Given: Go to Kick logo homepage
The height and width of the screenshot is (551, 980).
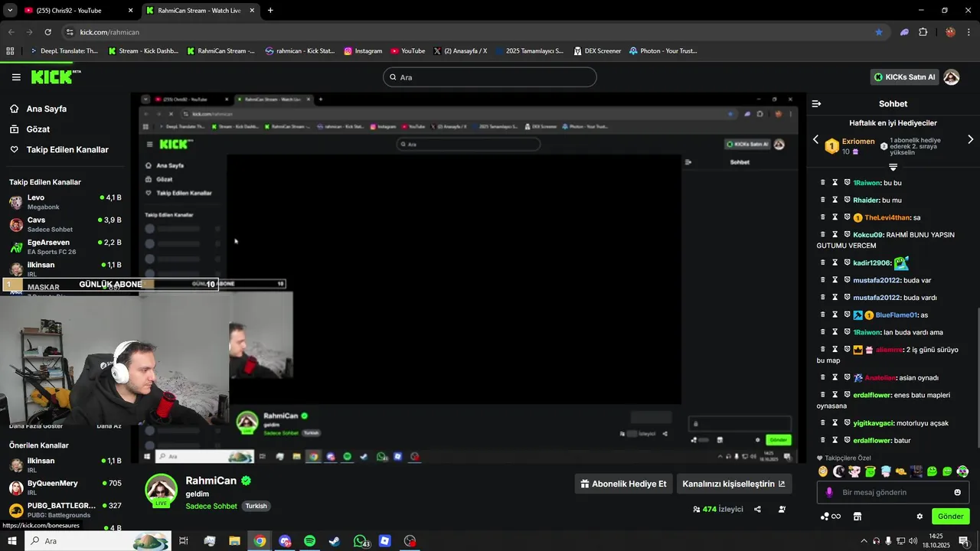Looking at the screenshot, I should [x=55, y=77].
